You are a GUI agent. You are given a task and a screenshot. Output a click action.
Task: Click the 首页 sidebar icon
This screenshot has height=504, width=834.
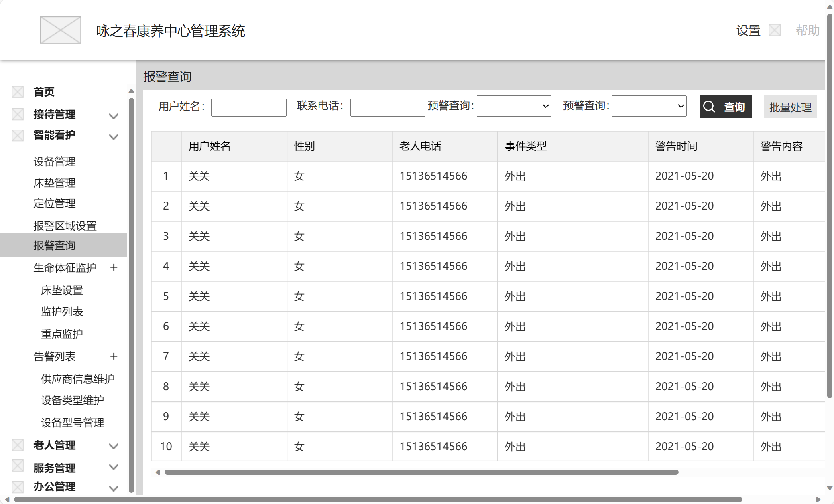pyautogui.click(x=18, y=92)
